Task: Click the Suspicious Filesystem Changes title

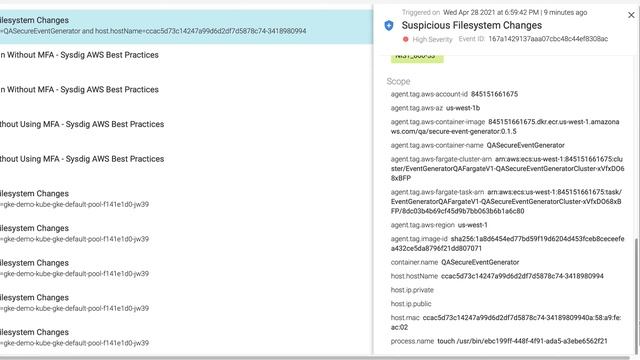Action: [471, 25]
